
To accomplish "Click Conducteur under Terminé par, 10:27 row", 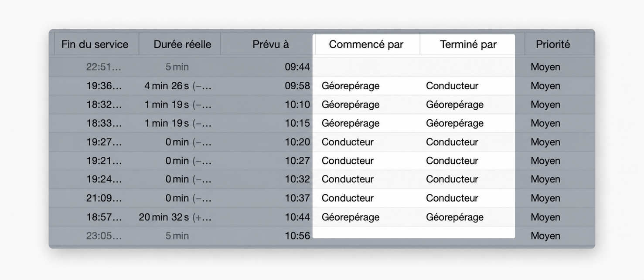I will click(x=452, y=161).
